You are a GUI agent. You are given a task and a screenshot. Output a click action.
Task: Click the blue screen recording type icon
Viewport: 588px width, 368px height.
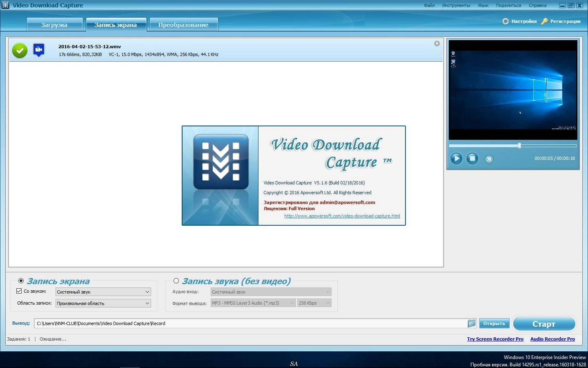[x=39, y=50]
